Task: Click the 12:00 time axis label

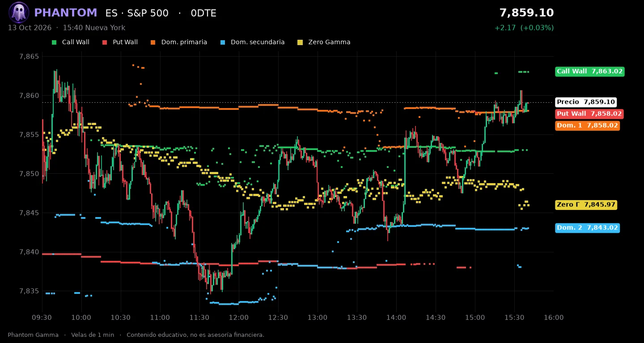Action: click(x=239, y=318)
